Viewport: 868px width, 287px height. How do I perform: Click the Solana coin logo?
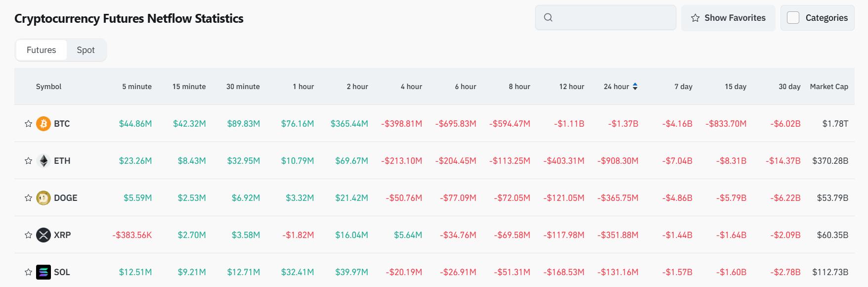pyautogui.click(x=43, y=272)
